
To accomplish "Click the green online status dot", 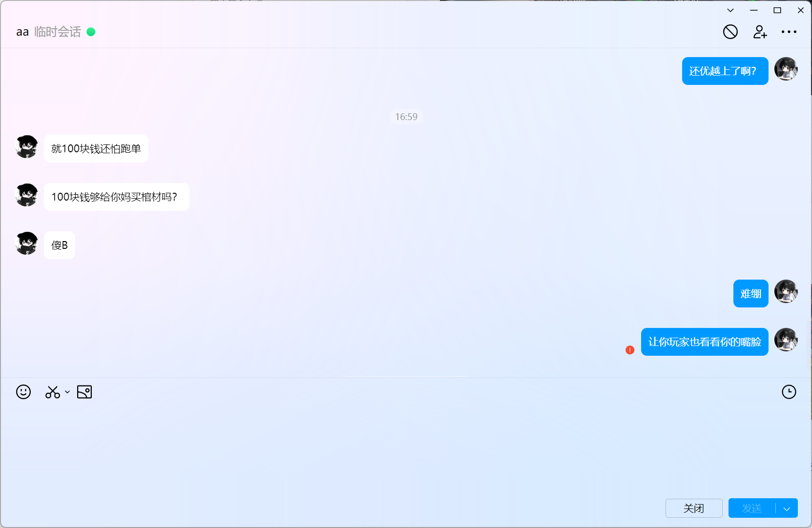I will pyautogui.click(x=91, y=32).
